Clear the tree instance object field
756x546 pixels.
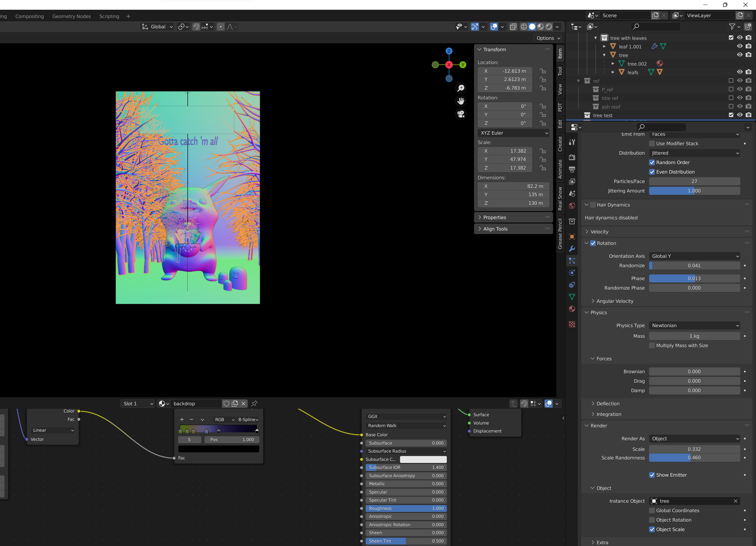point(735,501)
